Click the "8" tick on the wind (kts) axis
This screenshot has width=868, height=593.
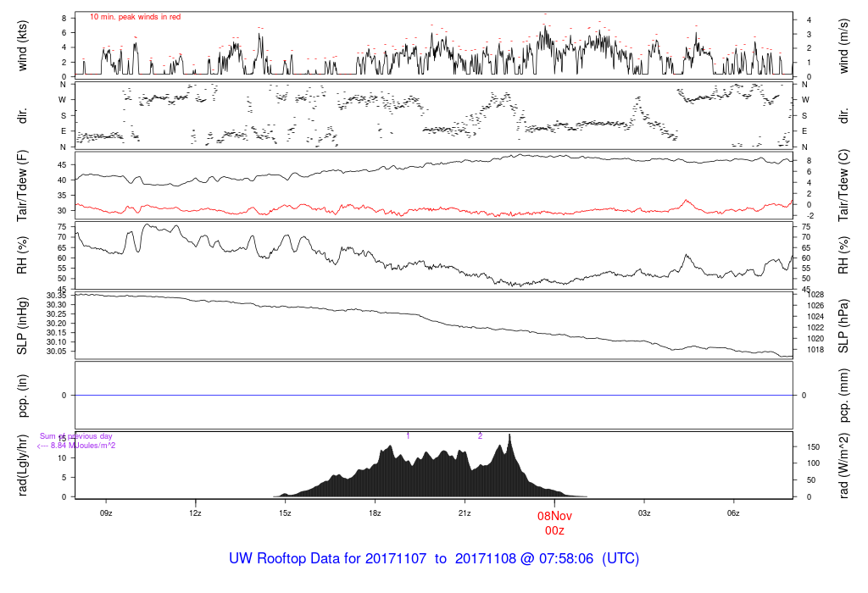click(64, 19)
